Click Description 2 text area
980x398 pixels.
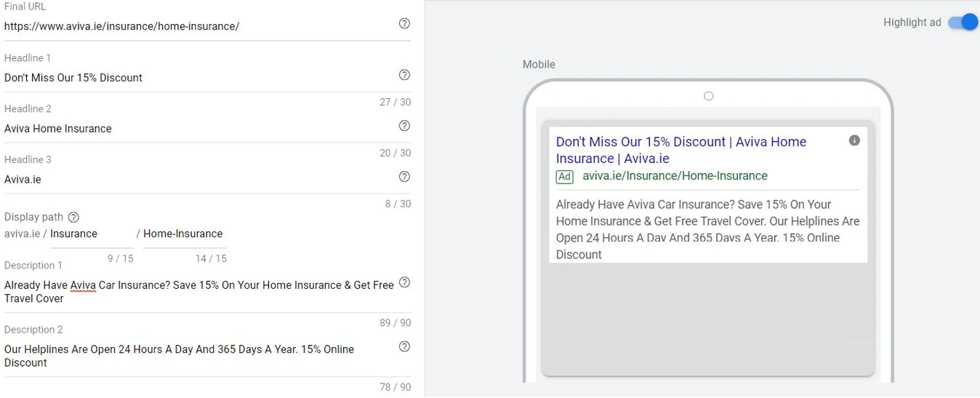(196, 356)
